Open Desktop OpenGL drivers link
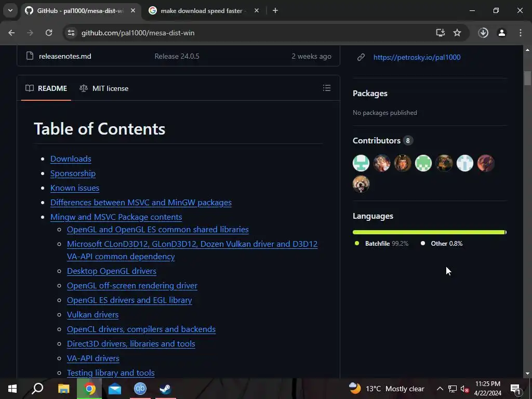532x399 pixels. tap(112, 271)
